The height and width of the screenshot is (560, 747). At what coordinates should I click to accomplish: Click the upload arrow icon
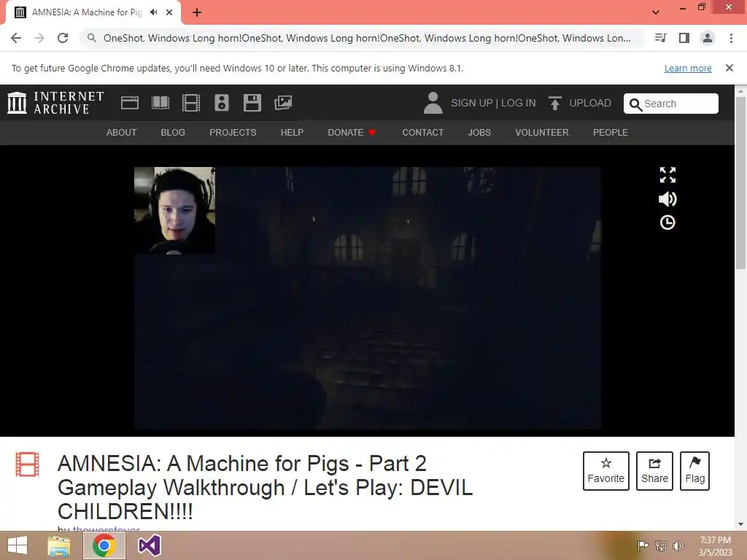(554, 103)
